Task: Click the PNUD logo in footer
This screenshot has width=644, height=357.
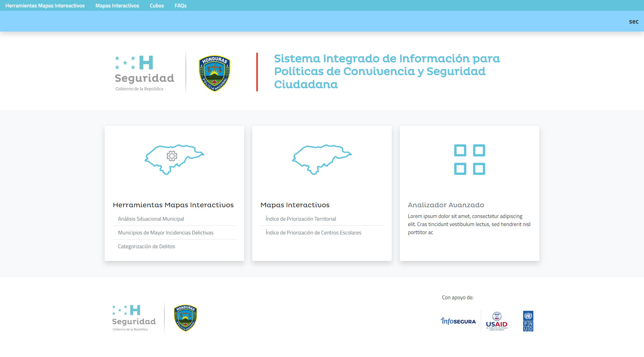Action: (x=528, y=321)
